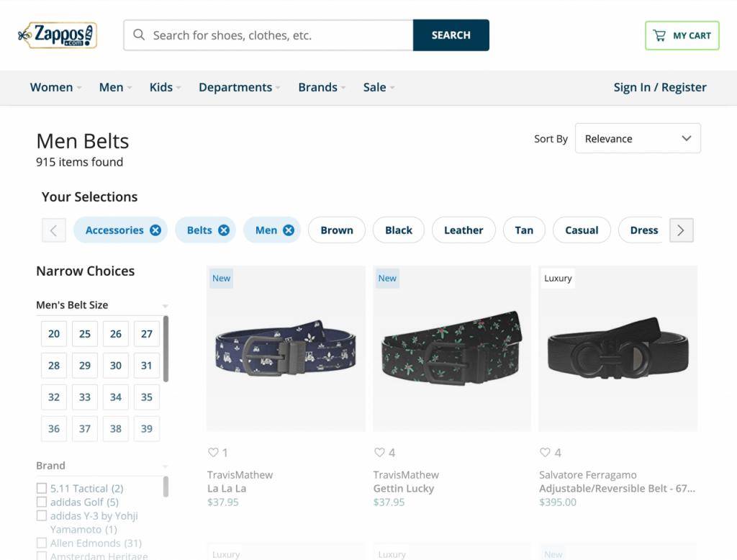Remove the Men selection chip
This screenshot has height=560, width=737.
pyautogui.click(x=289, y=230)
